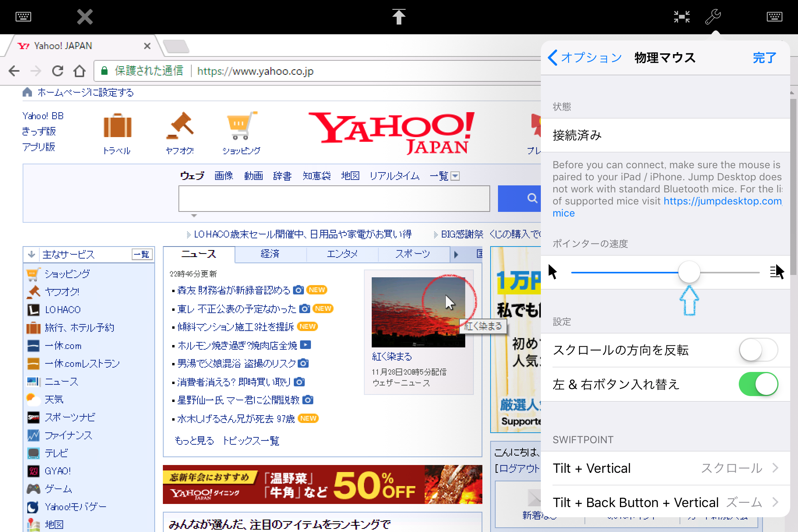The image size is (798, 532).
Task: Click the secure lock icon in address bar
Action: (x=104, y=71)
